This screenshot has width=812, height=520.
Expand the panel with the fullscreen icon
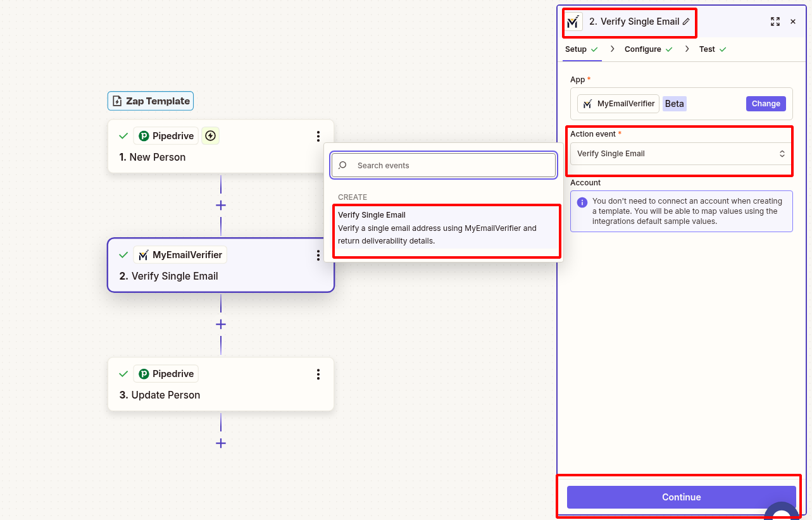pos(775,21)
